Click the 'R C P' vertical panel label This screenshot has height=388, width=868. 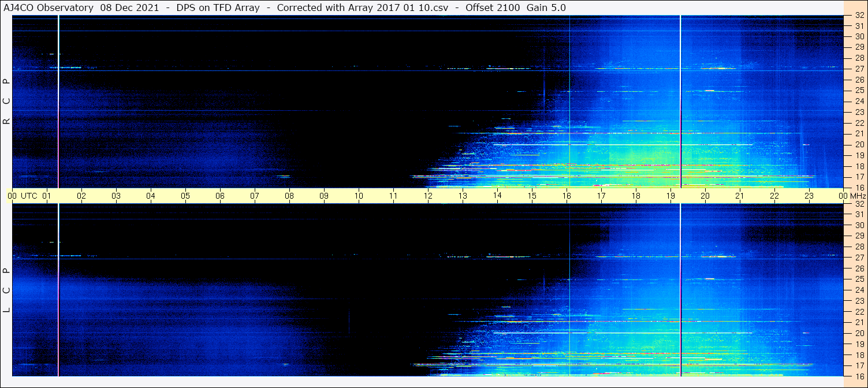pos(7,101)
